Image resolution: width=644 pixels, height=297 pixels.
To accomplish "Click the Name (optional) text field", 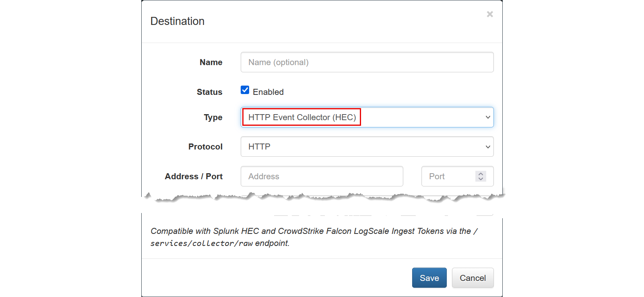I will tap(367, 62).
